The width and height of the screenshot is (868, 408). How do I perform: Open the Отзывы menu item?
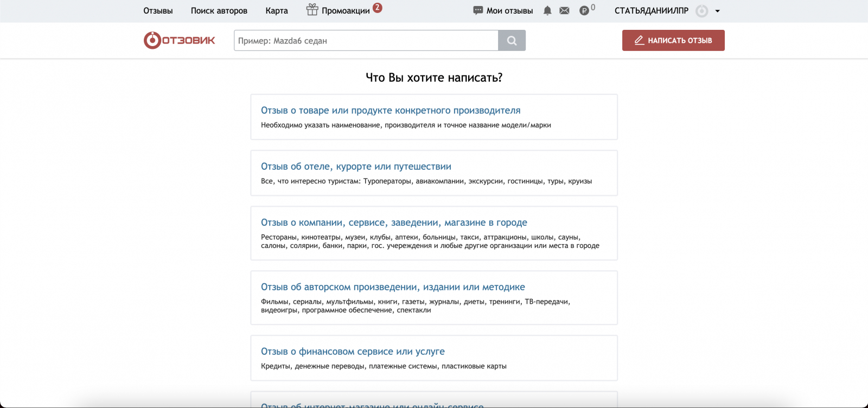point(158,11)
